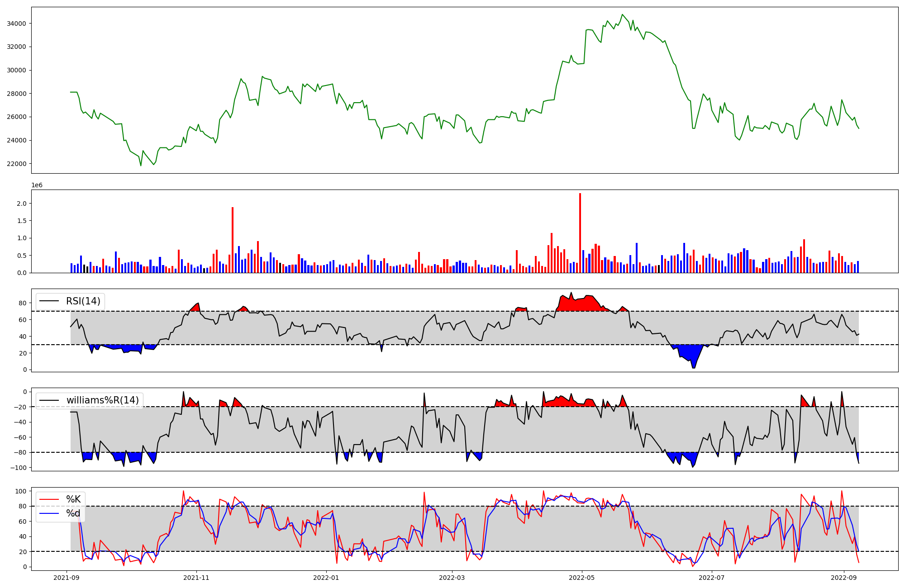The width and height of the screenshot is (905, 588).
Task: Click the red line sample beside %K
Action: click(x=49, y=499)
